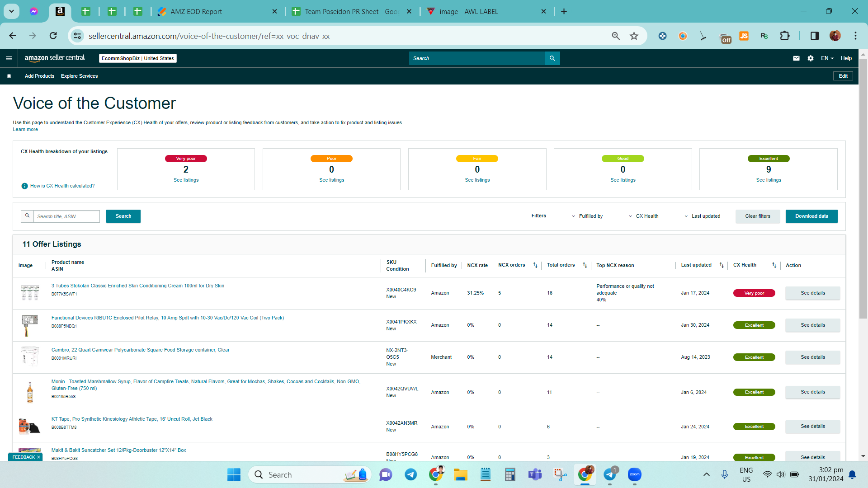Go back to the previous page
Screen dimensions: 868x488
[x=13, y=36]
